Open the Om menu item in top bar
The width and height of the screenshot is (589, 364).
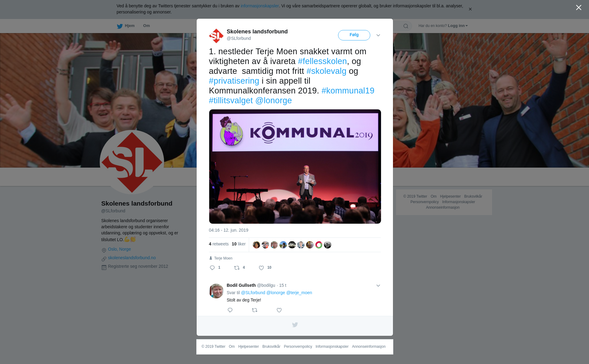point(146,26)
